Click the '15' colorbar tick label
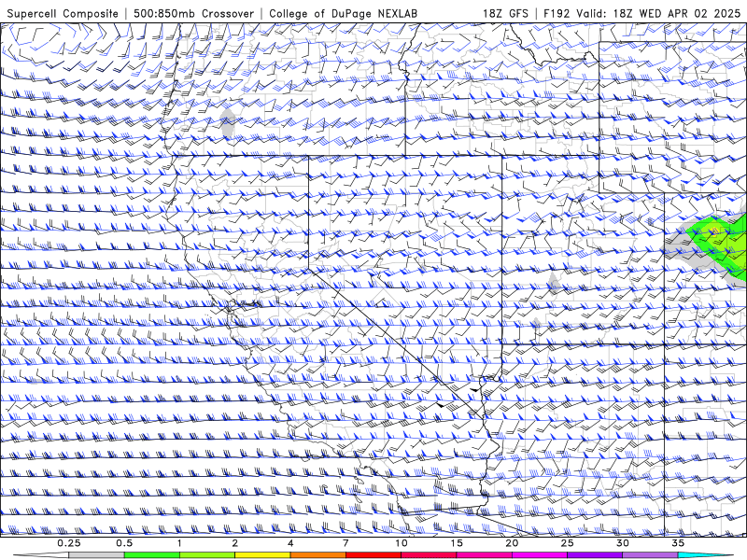Screen dimensions: 747x560 click(457, 543)
